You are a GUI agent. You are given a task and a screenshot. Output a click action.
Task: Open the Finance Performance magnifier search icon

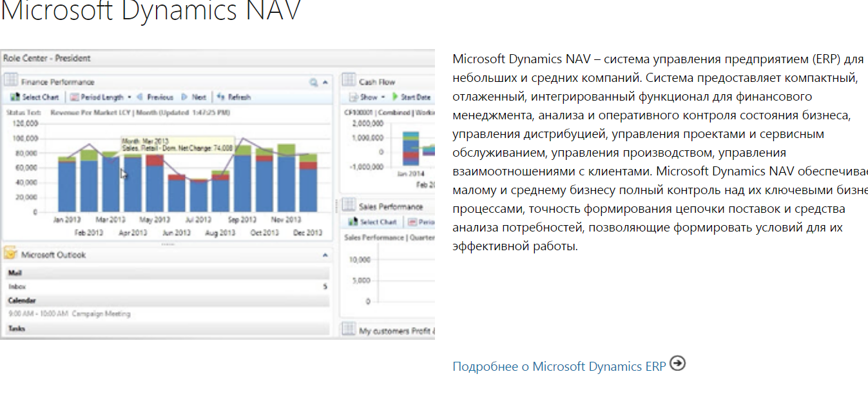(x=314, y=82)
